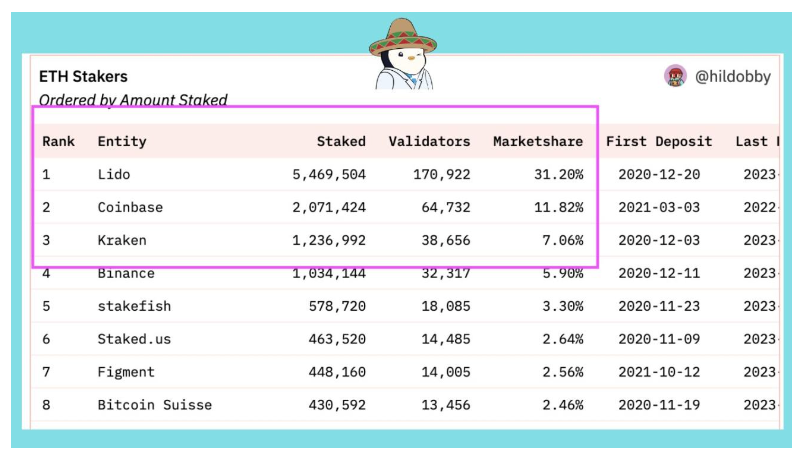Click marketshare value 3.30%
The width and height of the screenshot is (799, 453).
point(563,306)
